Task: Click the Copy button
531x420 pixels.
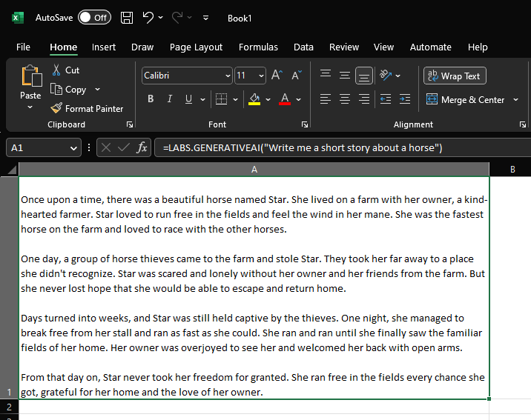Action: click(x=68, y=90)
